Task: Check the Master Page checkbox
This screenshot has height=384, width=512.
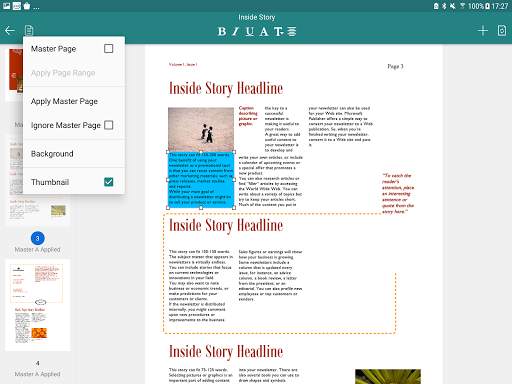Action: tap(109, 49)
